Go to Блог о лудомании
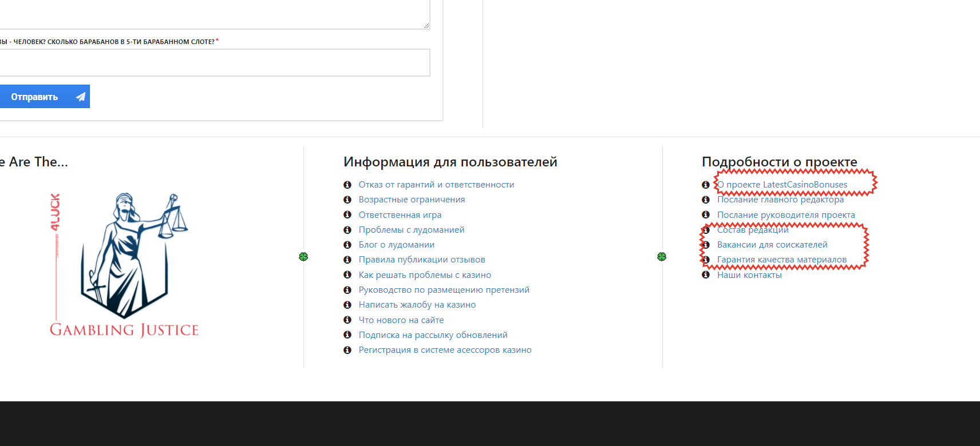The height and width of the screenshot is (446, 980). point(396,245)
